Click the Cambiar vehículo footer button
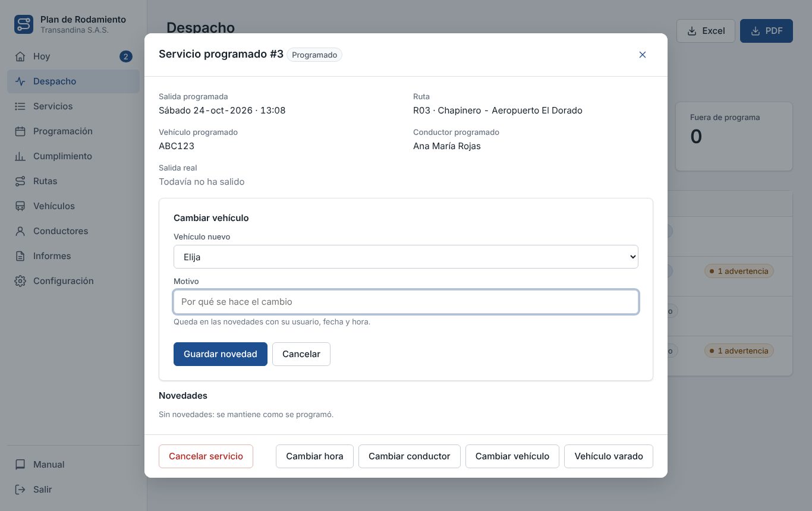The width and height of the screenshot is (812, 511). (512, 456)
